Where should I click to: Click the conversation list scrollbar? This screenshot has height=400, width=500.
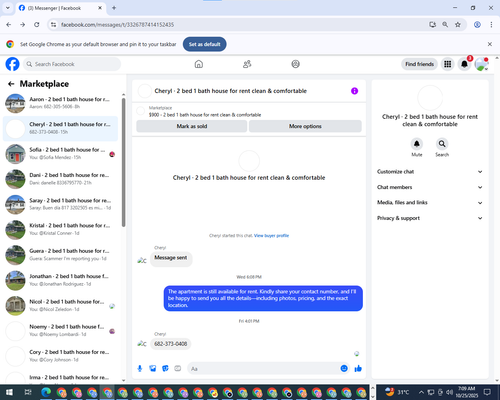(124, 163)
